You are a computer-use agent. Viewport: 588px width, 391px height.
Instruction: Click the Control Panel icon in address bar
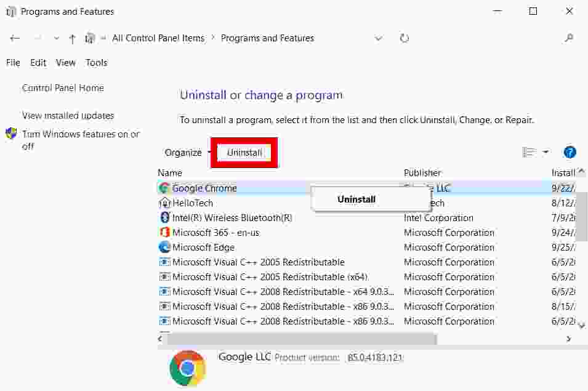(90, 38)
